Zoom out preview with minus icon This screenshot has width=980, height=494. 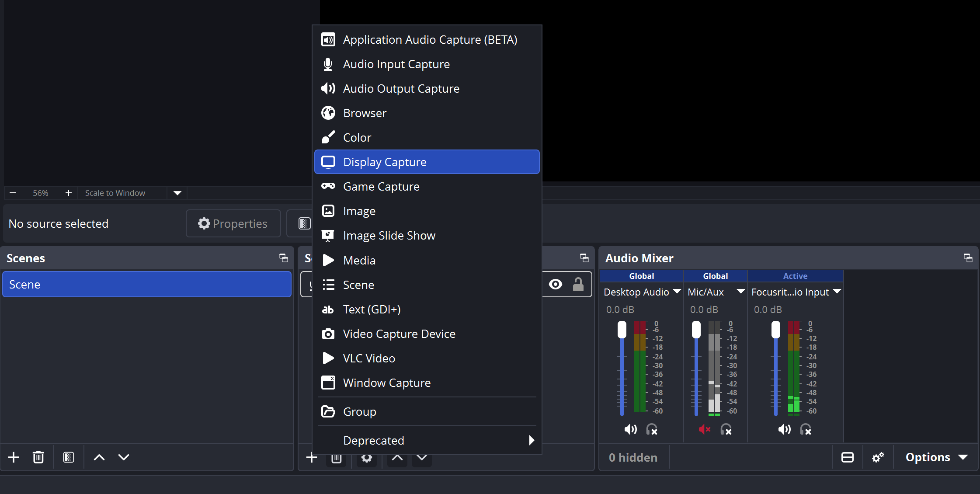tap(13, 193)
